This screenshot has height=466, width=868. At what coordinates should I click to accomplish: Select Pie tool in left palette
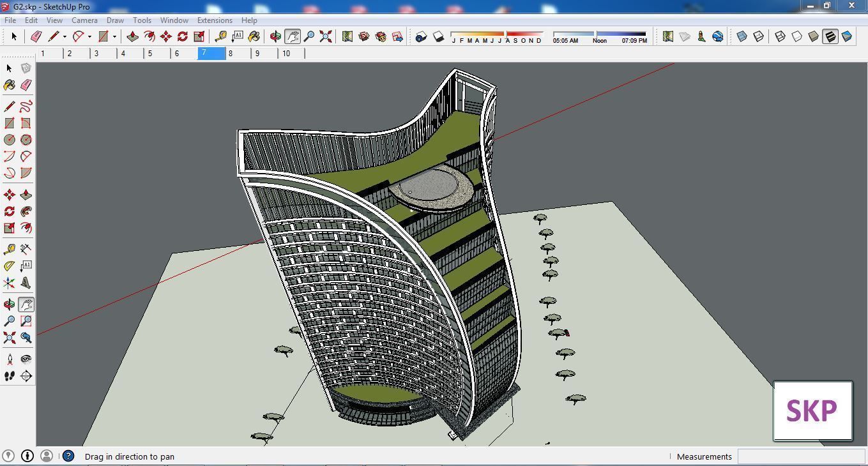click(26, 172)
